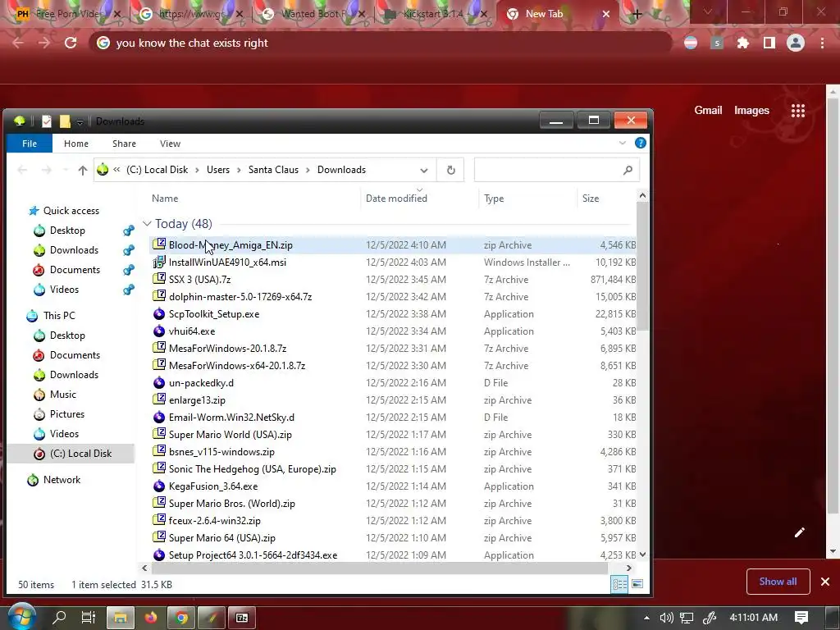Expand the Explorer ribbon chevron
This screenshot has width=840, height=630.
pyautogui.click(x=622, y=143)
